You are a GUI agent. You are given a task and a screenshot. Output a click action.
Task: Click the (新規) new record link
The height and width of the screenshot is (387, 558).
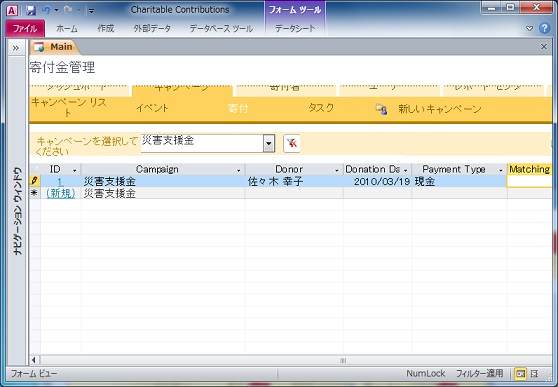pos(61,193)
